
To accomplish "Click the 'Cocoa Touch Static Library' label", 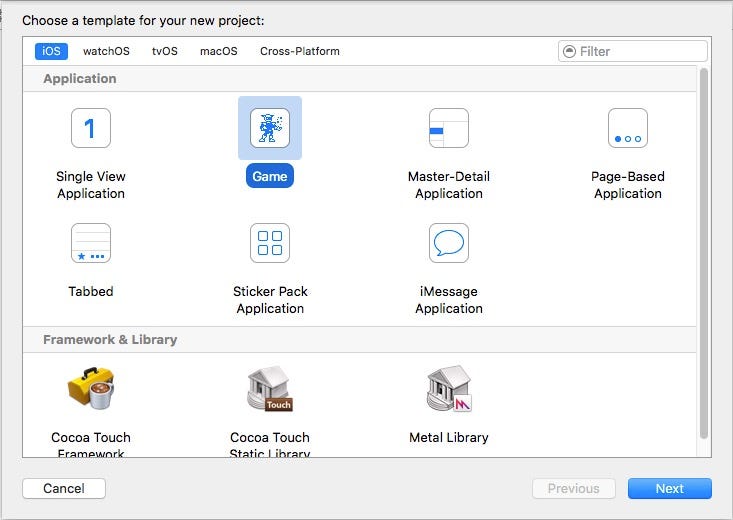I will 270,444.
